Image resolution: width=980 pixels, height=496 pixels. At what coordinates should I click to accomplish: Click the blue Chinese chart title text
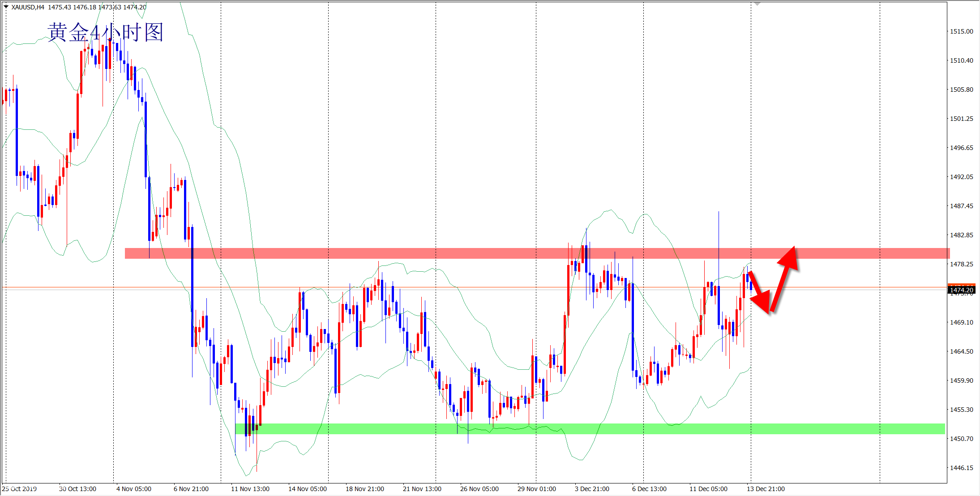[105, 33]
